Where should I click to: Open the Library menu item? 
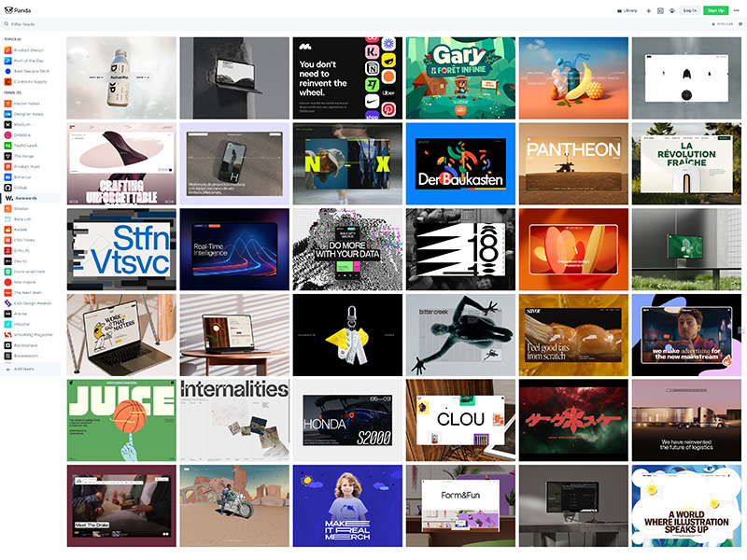(x=627, y=10)
